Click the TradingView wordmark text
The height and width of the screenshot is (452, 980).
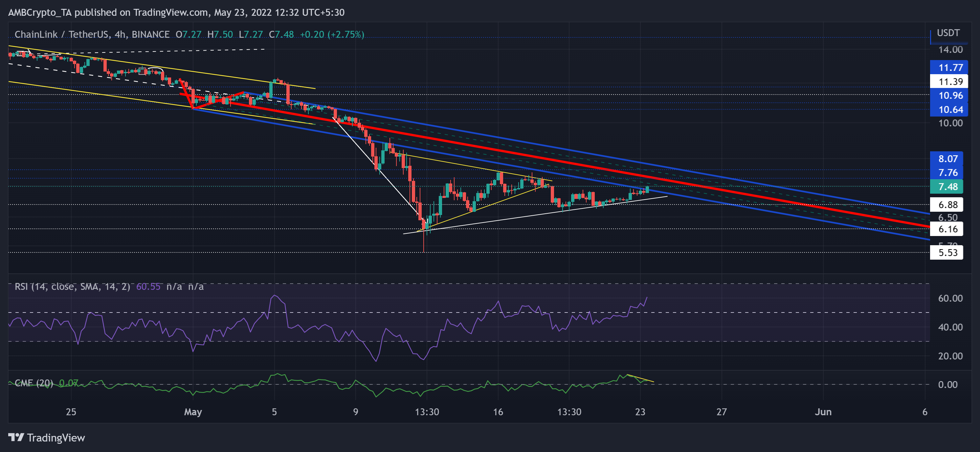(56, 438)
